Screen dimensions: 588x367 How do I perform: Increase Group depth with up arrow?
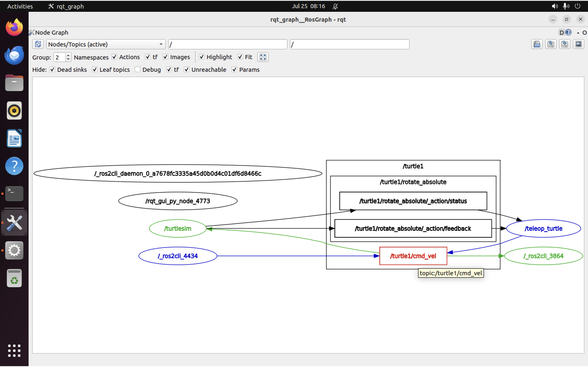tap(68, 55)
